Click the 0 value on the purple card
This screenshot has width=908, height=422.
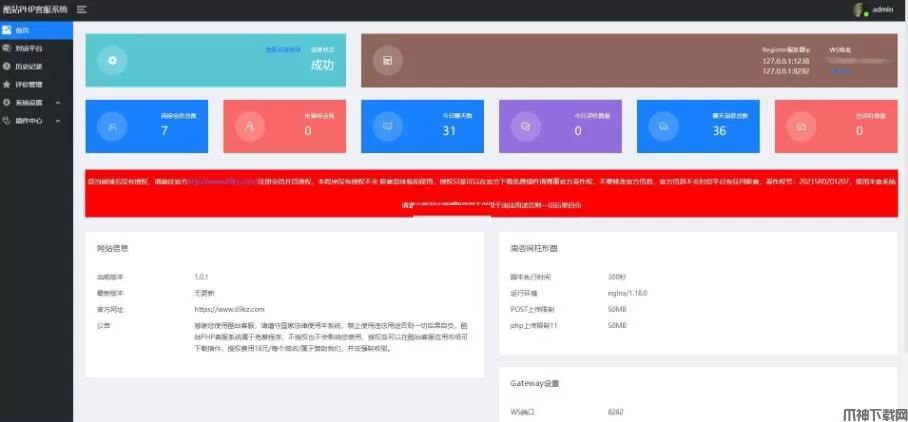click(578, 131)
